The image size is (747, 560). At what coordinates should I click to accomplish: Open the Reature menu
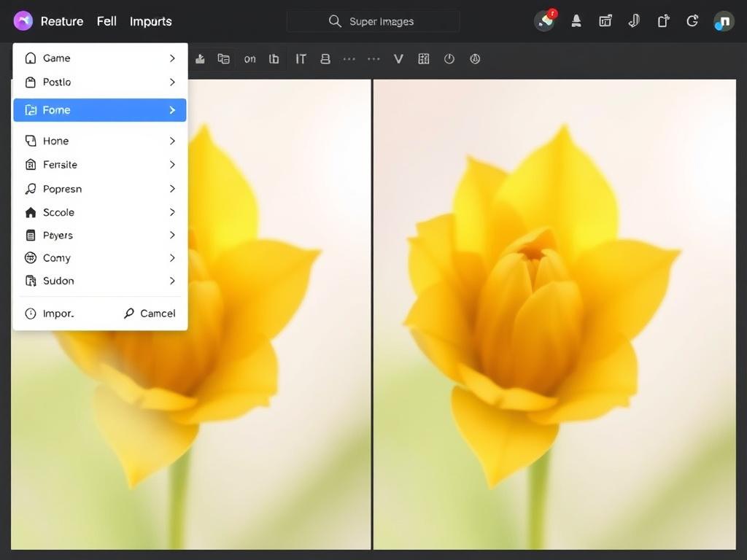(x=62, y=21)
